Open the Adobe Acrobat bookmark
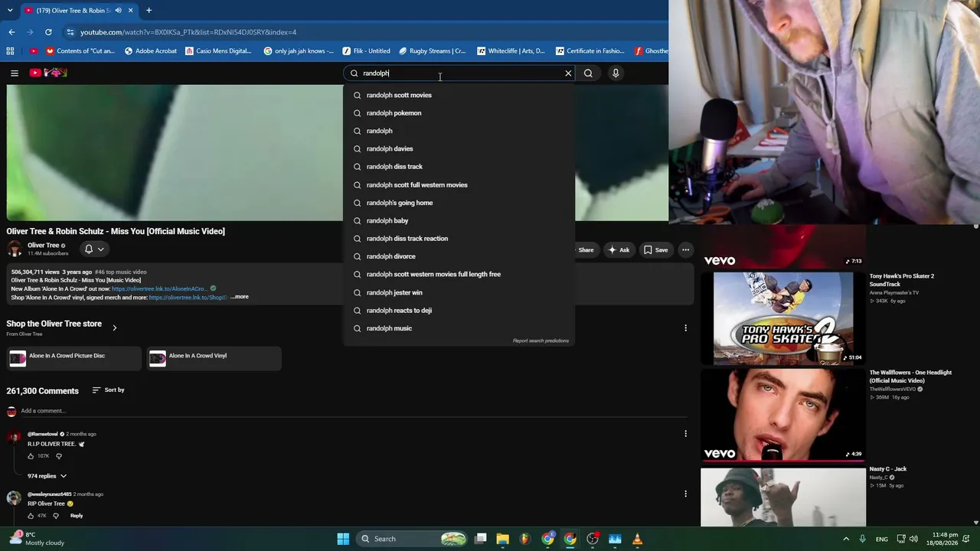The height and width of the screenshot is (551, 980). pyautogui.click(x=149, y=51)
